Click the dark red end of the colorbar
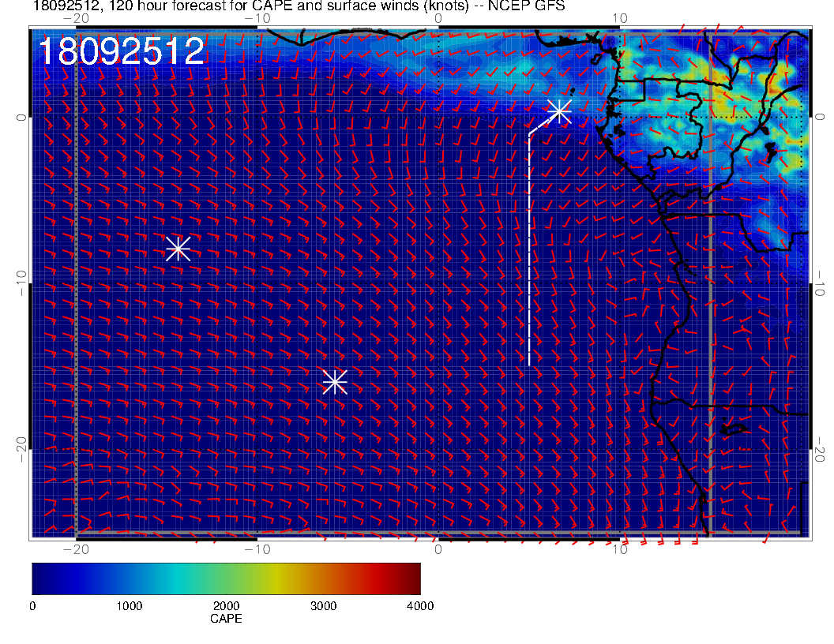The height and width of the screenshot is (644, 834). tap(414, 578)
